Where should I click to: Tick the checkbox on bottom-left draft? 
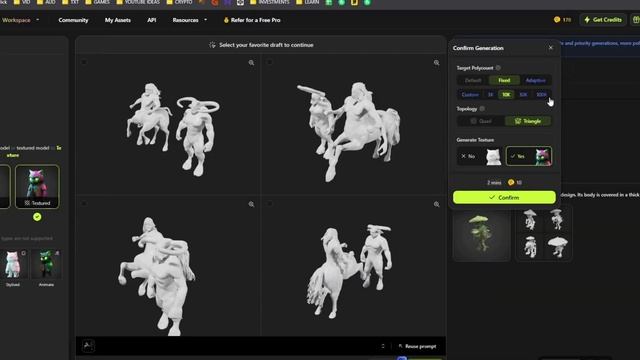pos(84,203)
